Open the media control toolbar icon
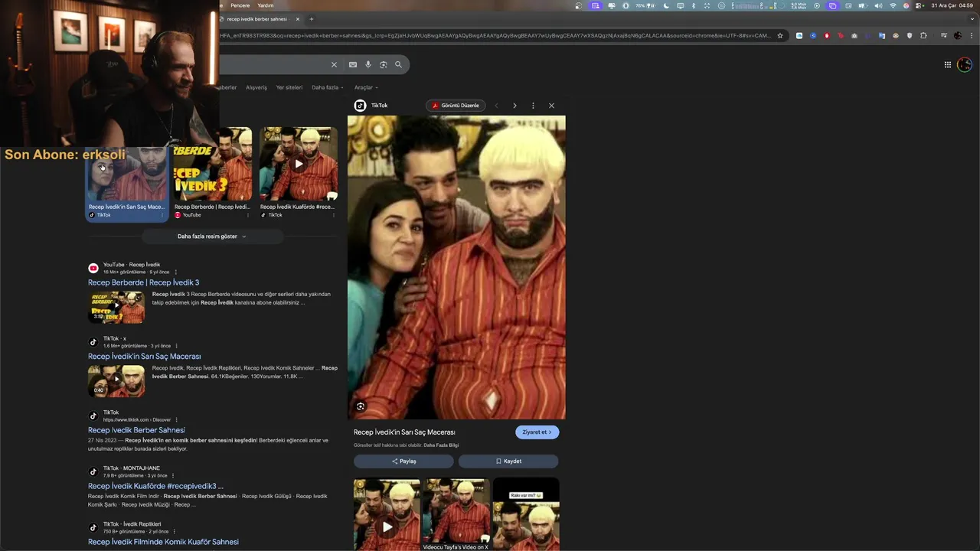This screenshot has width=980, height=551. (943, 35)
